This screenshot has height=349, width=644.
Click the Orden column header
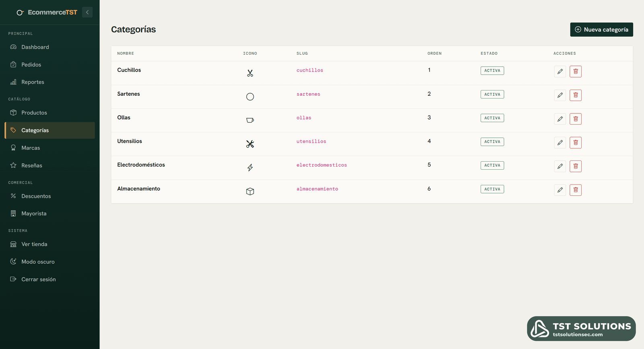tap(435, 53)
